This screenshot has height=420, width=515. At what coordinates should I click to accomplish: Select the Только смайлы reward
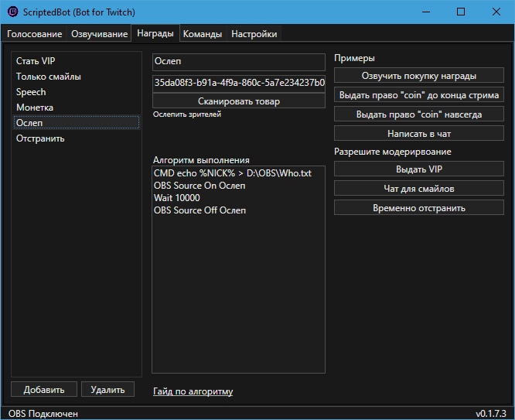[77, 77]
